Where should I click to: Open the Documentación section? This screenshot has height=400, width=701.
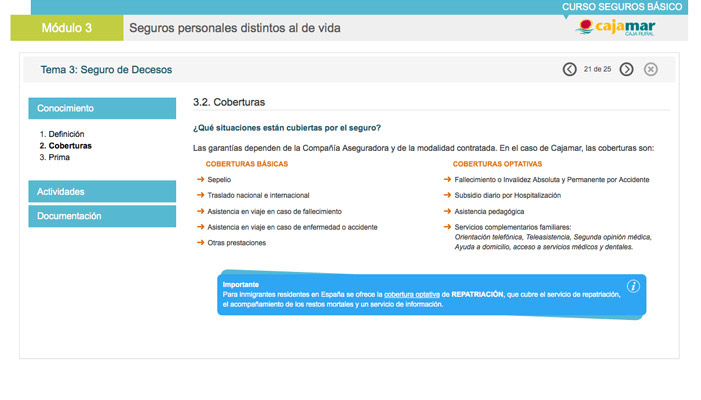[102, 216]
